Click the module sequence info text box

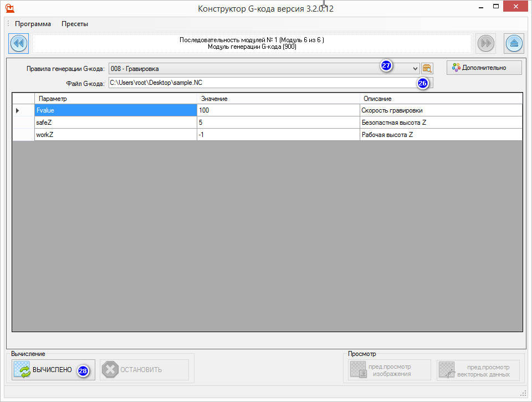[x=252, y=43]
